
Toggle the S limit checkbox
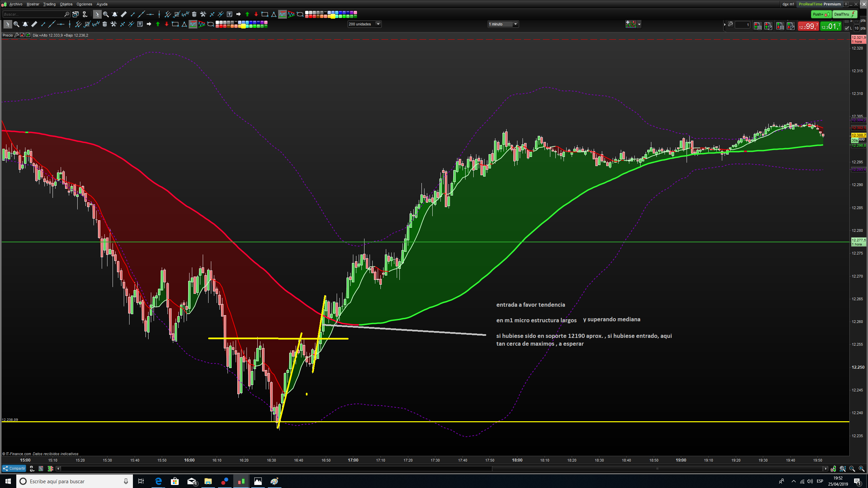(847, 21)
